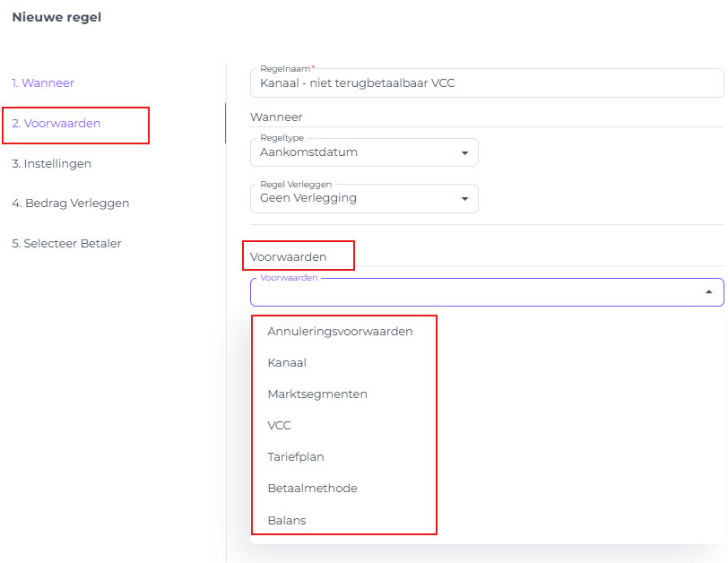Select Annuleringsvoorwaarden from the list

pos(340,332)
